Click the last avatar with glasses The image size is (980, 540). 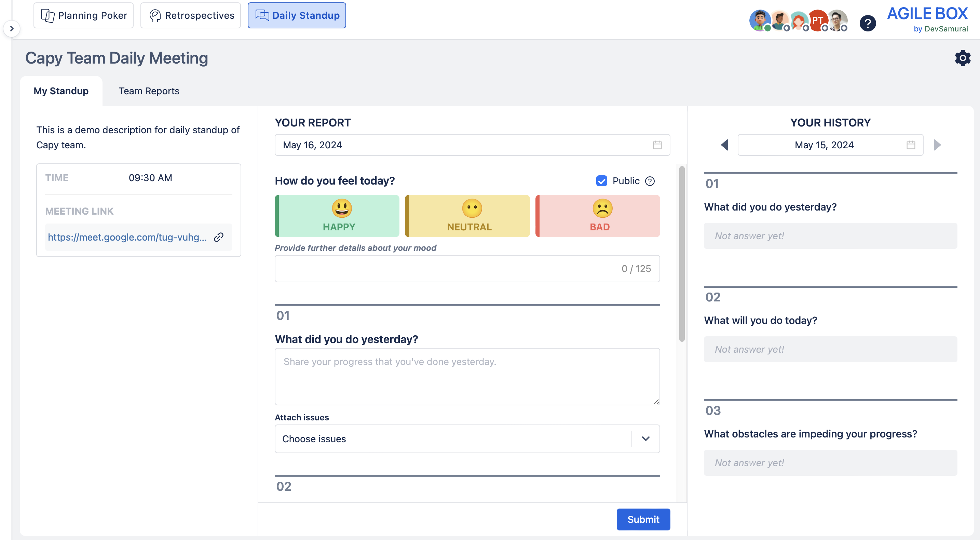[x=837, y=21]
